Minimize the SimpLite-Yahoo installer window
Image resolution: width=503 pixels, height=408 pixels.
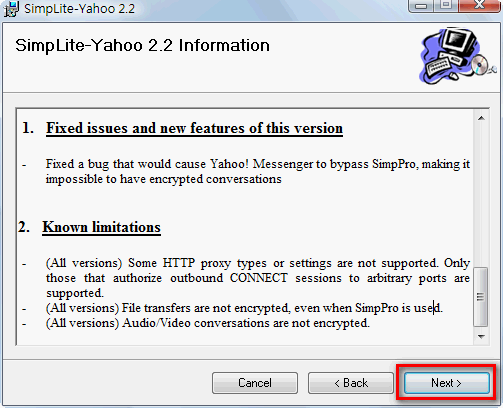click(x=421, y=5)
